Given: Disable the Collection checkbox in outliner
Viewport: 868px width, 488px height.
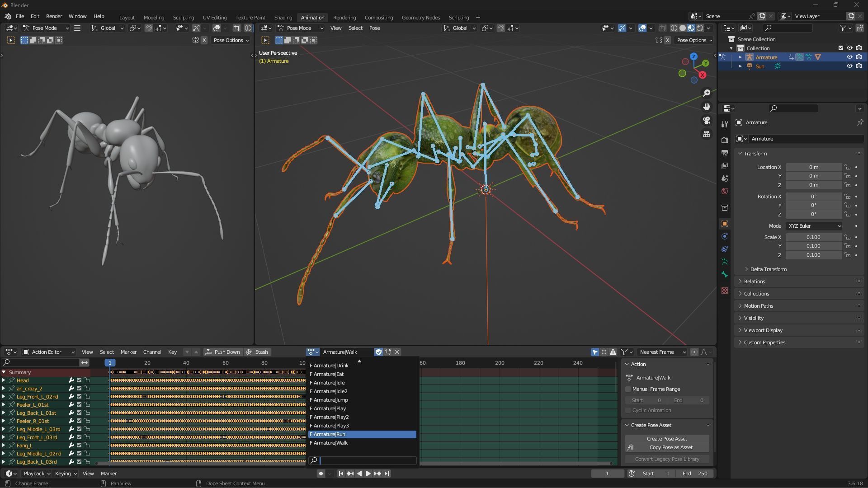Looking at the screenshot, I should pyautogui.click(x=840, y=48).
